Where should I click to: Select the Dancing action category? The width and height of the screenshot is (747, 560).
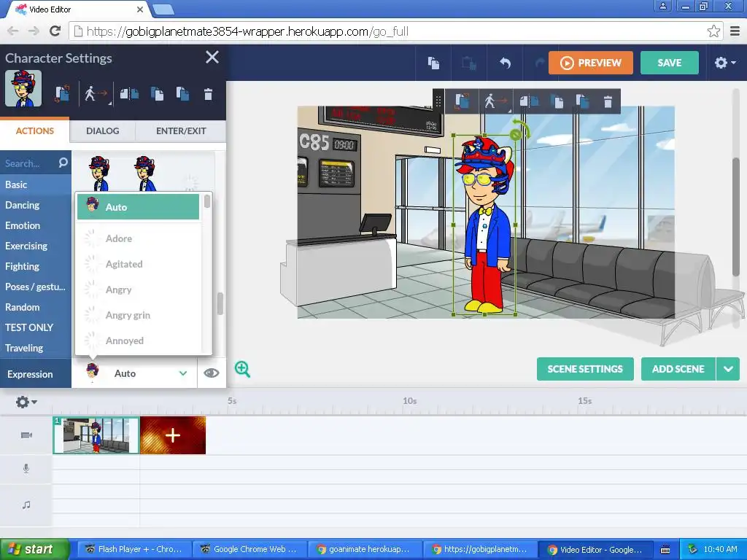[x=36, y=205]
